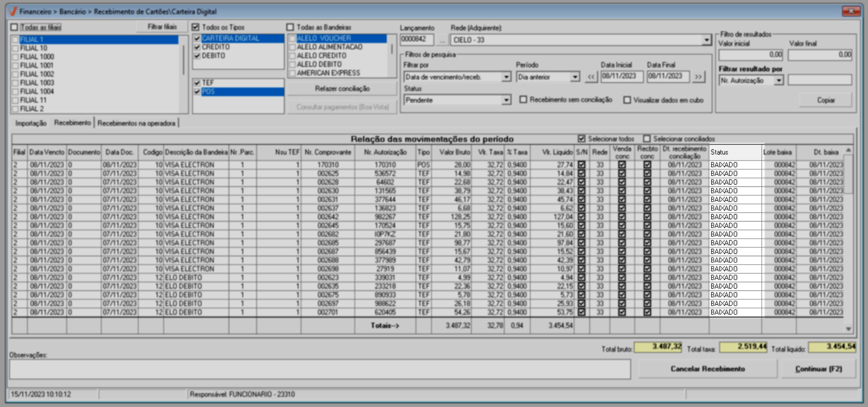Screen dimensions: 868x407
Task: Click the previous date arrow button
Action: pos(591,77)
